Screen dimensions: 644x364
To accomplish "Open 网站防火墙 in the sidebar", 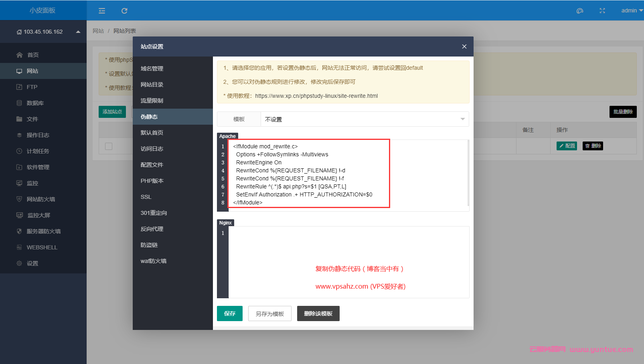I will 41,199.
